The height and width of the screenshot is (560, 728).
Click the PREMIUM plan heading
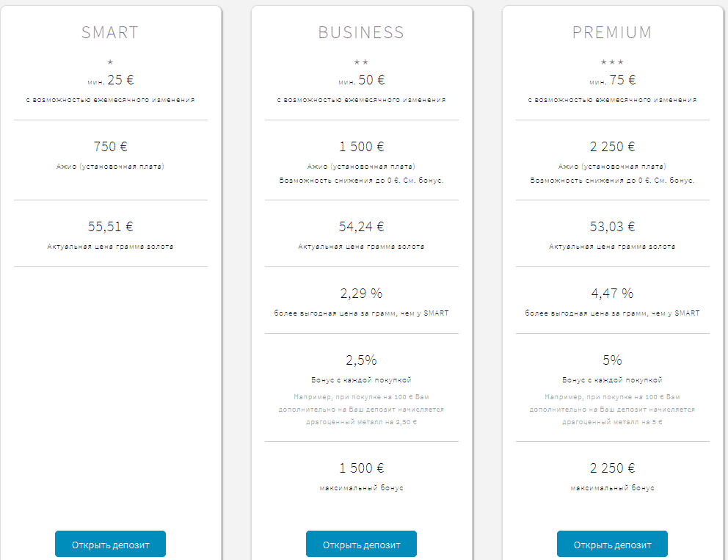(612, 32)
